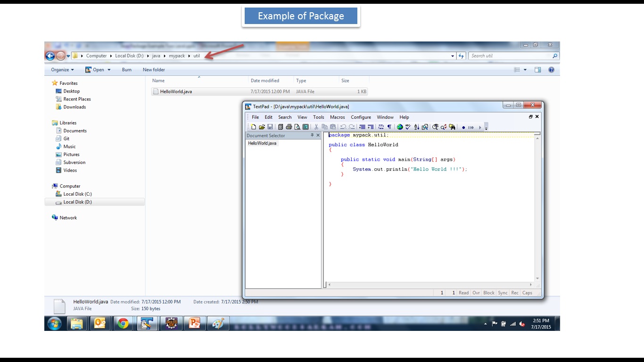Open TextPad toolbar overflow options arrow

486,127
